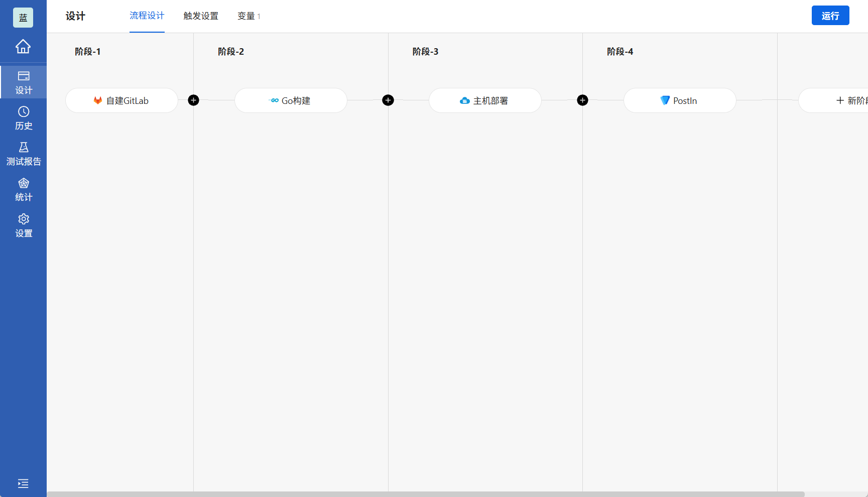868x497 pixels.
Task: Click the 设计 page heading
Action: point(75,16)
